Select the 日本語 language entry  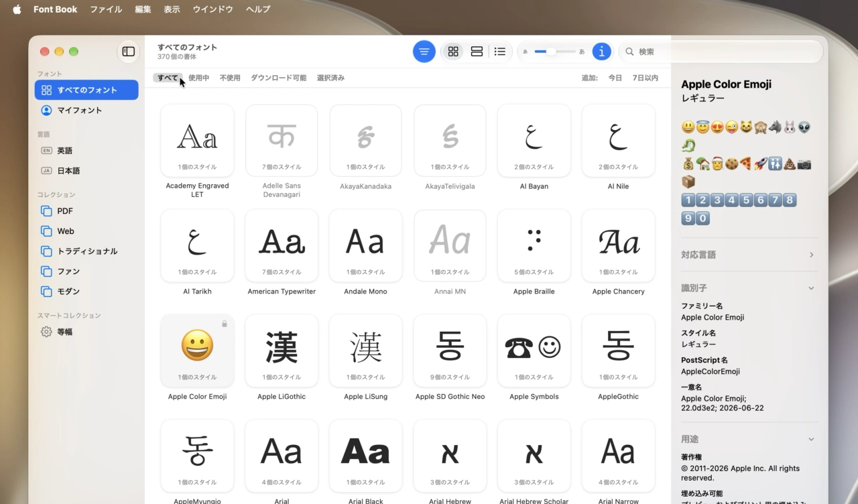(x=86, y=171)
